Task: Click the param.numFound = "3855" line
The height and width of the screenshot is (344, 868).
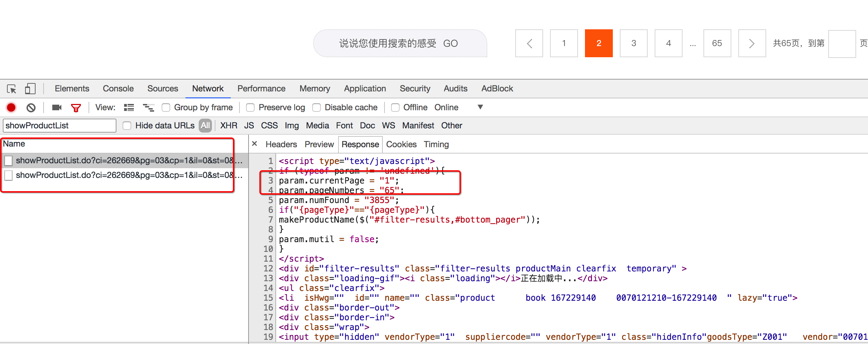Action: [338, 200]
